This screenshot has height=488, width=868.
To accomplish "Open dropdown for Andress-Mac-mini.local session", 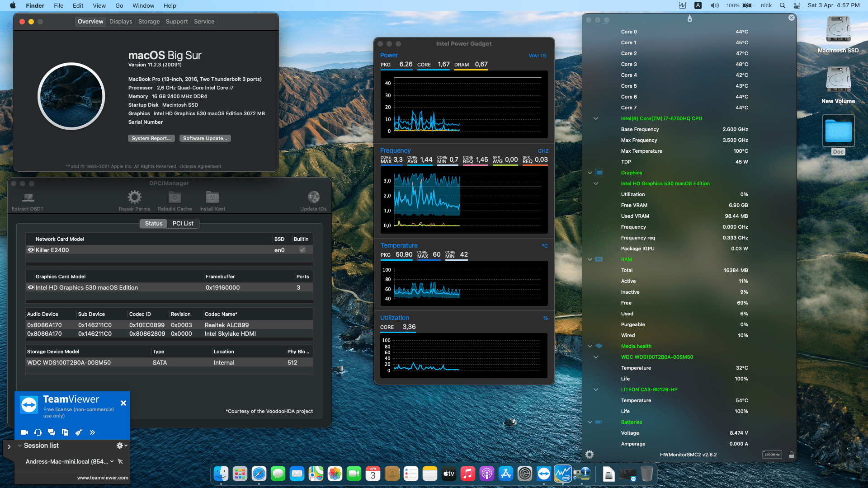I will (x=112, y=461).
